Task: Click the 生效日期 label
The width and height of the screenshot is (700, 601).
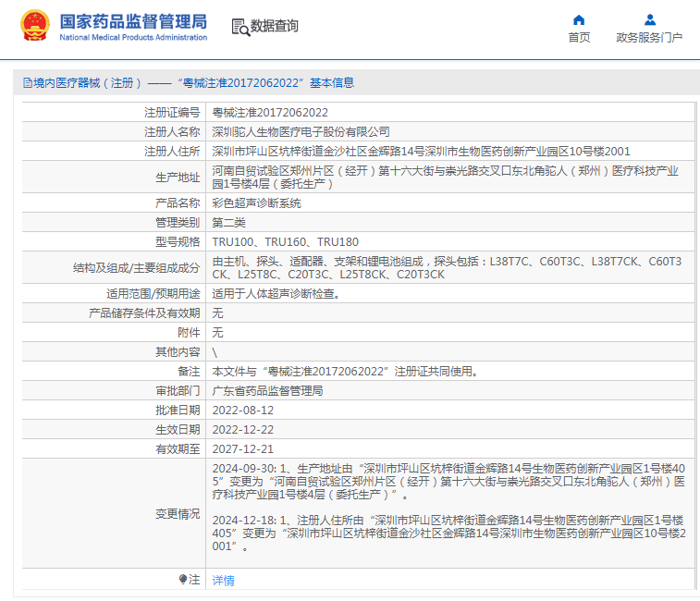Action: pos(178,430)
